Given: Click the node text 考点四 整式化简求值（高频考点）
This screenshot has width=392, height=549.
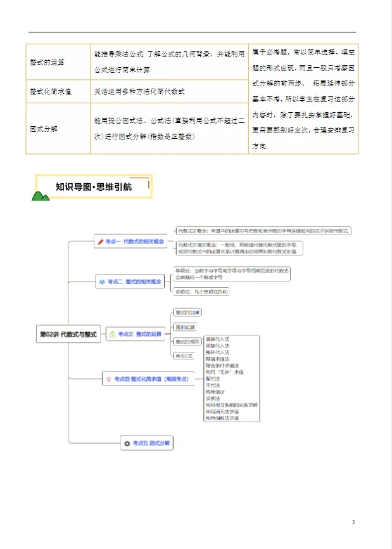Looking at the screenshot, I should coord(151,379).
